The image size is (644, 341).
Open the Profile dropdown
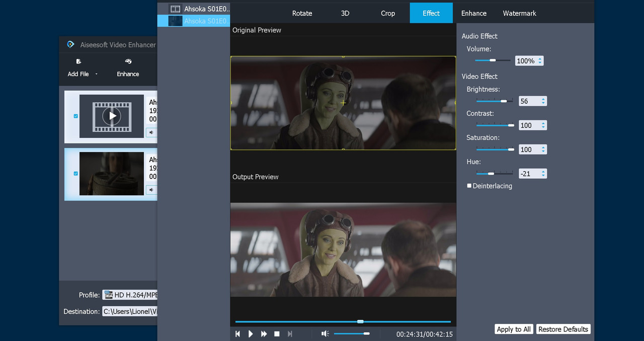130,295
